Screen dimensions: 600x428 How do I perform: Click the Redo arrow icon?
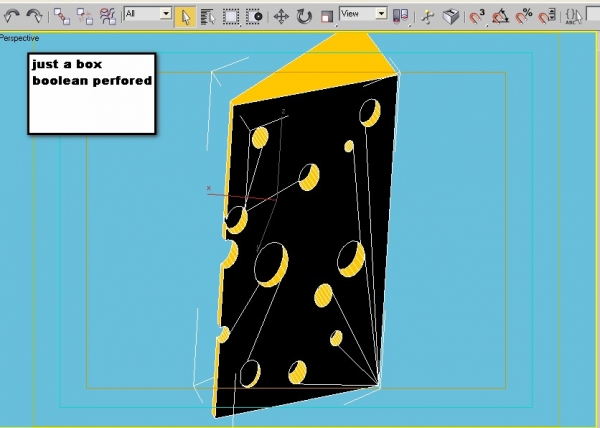tap(34, 16)
